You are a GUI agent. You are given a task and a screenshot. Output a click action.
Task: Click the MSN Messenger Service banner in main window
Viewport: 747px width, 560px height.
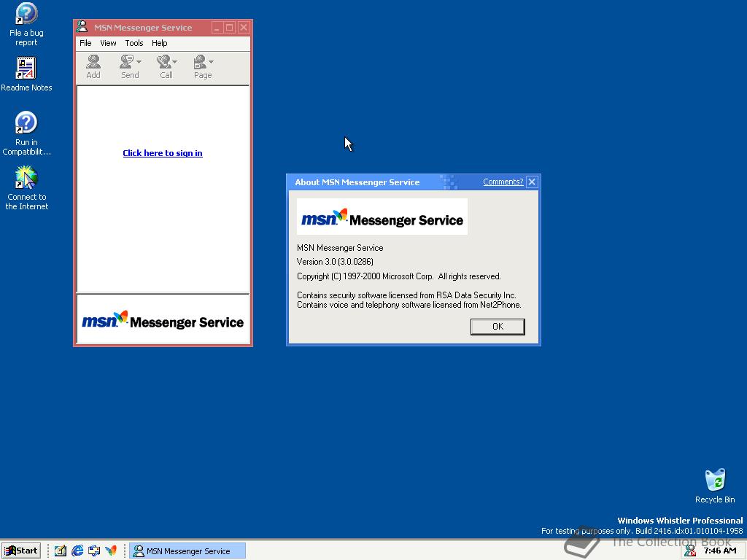tap(163, 319)
